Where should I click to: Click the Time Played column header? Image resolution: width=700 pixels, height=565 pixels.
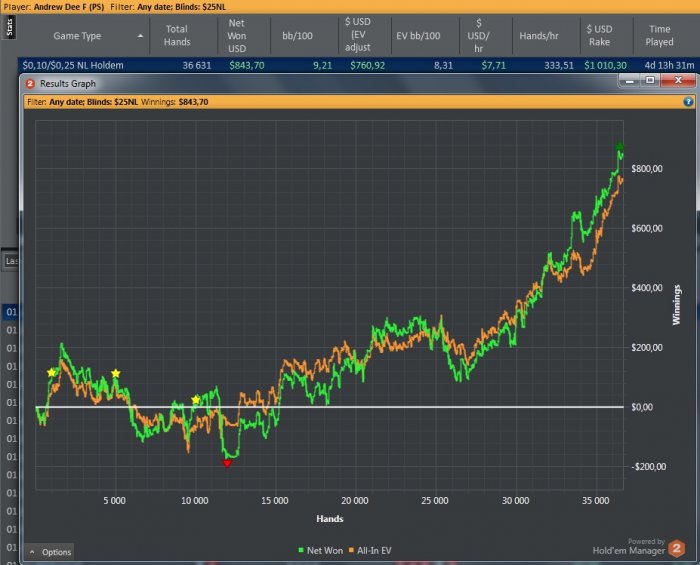click(x=659, y=35)
